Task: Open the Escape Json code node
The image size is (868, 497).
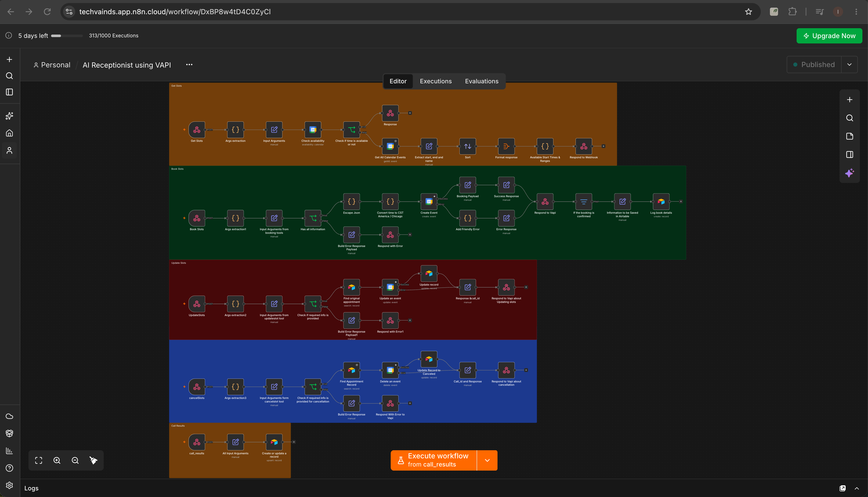Action: [x=351, y=201]
